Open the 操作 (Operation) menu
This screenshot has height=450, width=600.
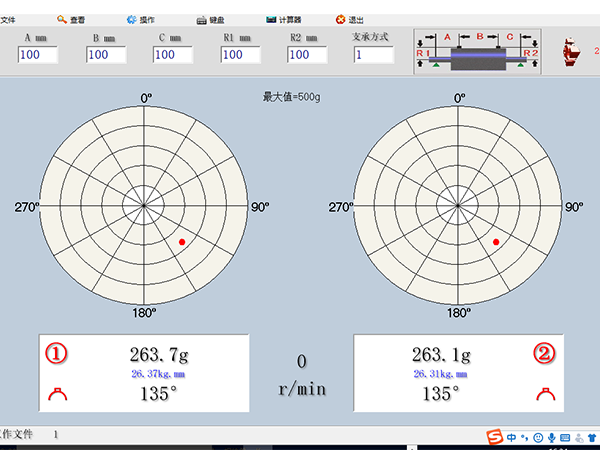(x=141, y=19)
